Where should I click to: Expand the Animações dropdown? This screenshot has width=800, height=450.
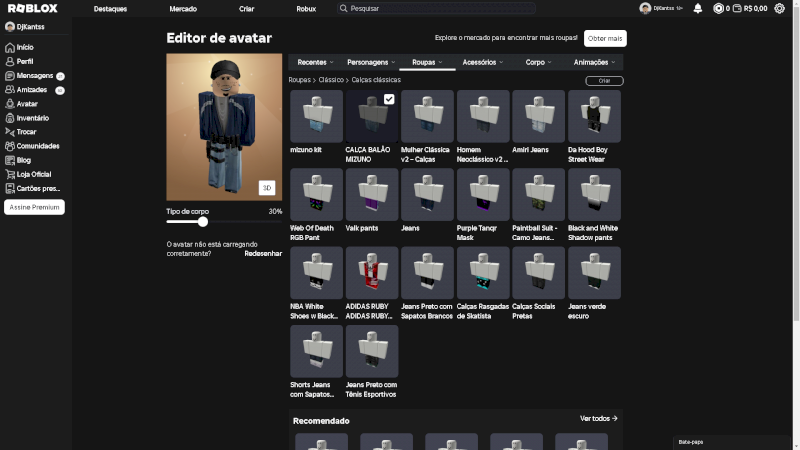click(594, 62)
